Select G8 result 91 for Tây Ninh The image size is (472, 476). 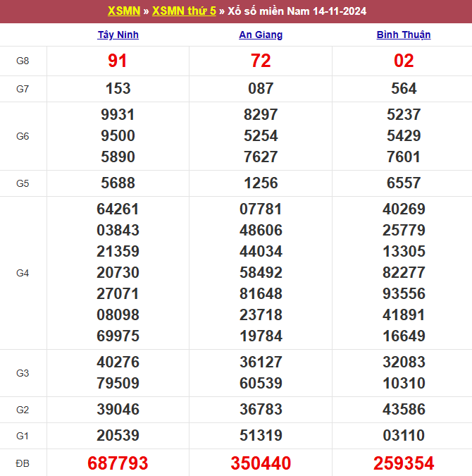(118, 61)
